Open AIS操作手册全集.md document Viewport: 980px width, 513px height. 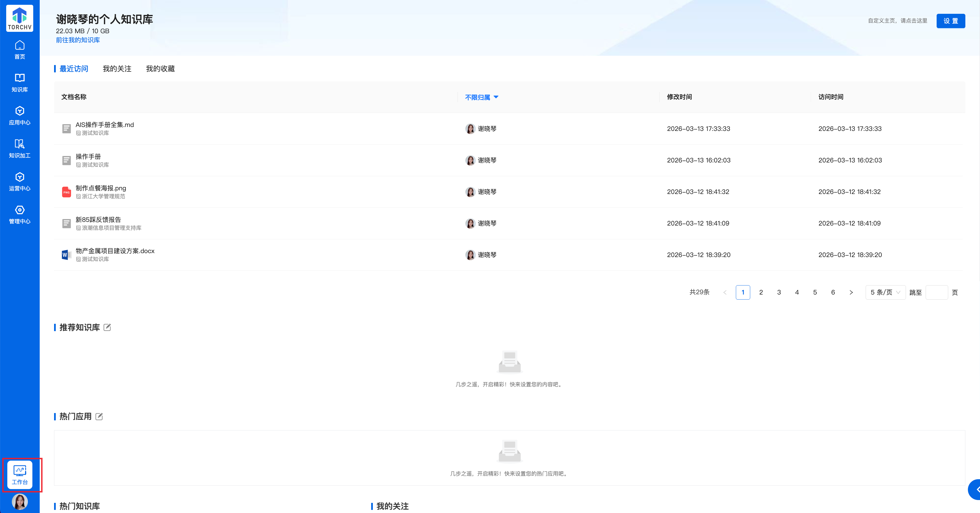coord(105,125)
